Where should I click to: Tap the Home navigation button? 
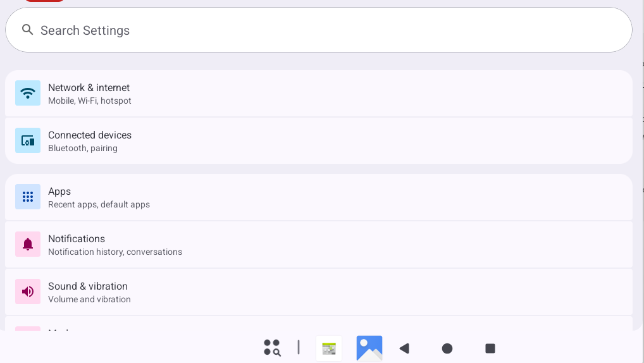coord(447,348)
